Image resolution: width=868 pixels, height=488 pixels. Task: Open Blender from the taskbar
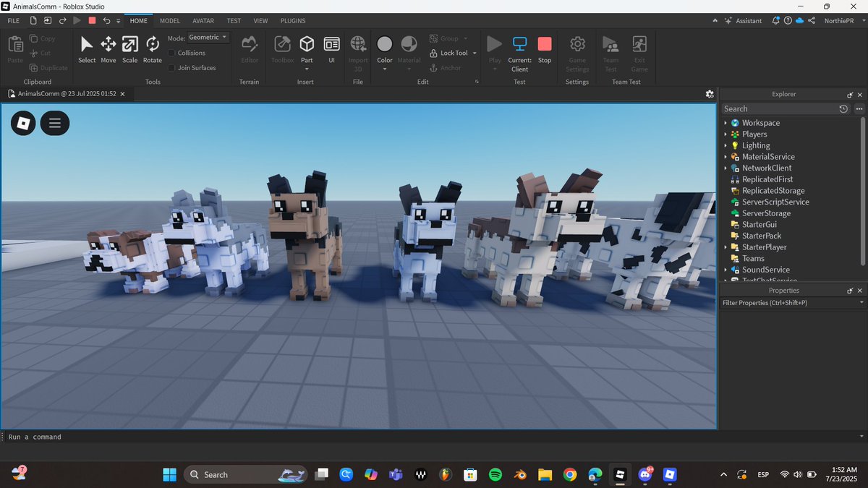pos(520,474)
